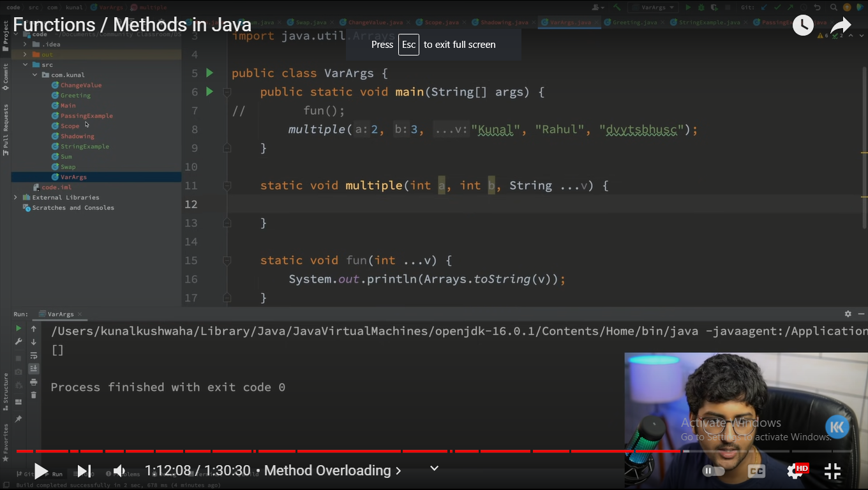
Task: Open Scratches and Consoles node
Action: pos(73,207)
